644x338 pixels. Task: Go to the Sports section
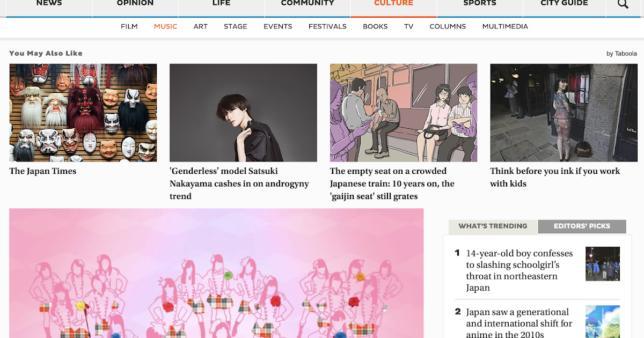tap(480, 4)
